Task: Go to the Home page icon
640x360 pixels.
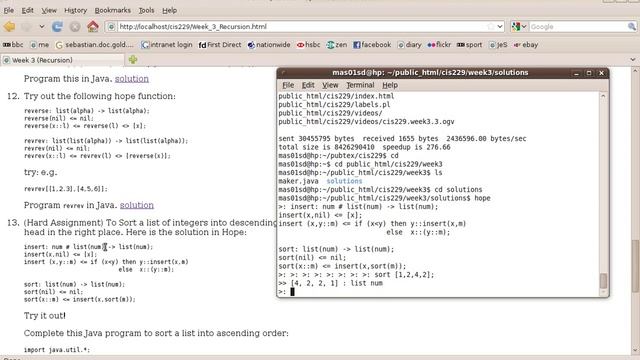Action: click(x=93, y=27)
